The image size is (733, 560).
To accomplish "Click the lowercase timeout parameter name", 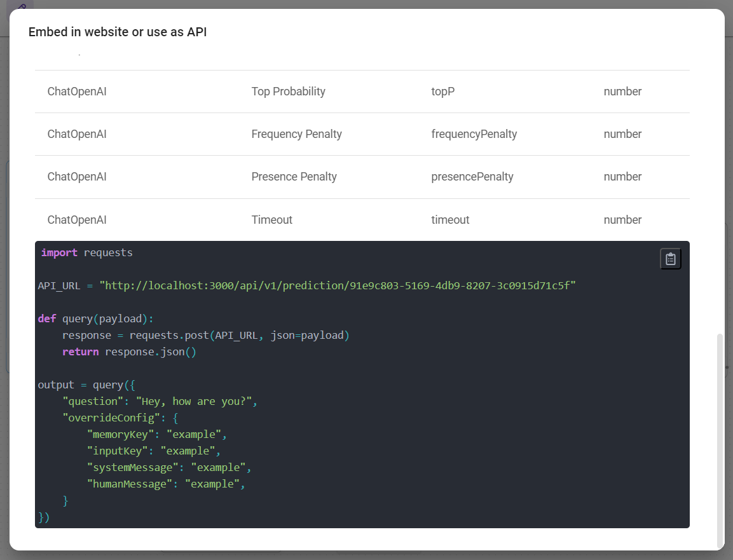I will pyautogui.click(x=450, y=220).
